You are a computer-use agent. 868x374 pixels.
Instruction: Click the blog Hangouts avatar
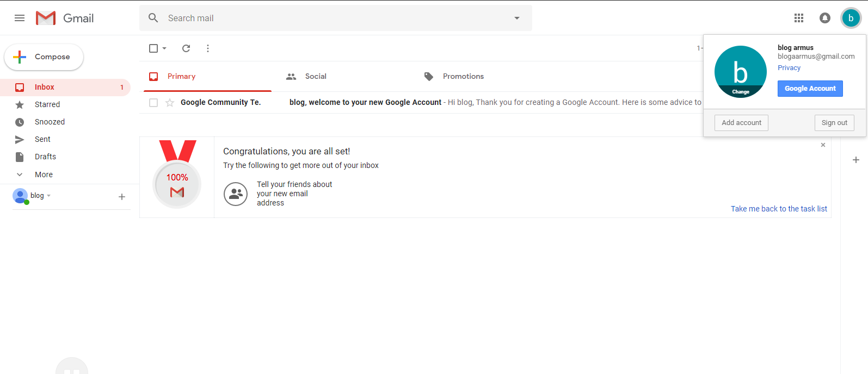coord(20,196)
